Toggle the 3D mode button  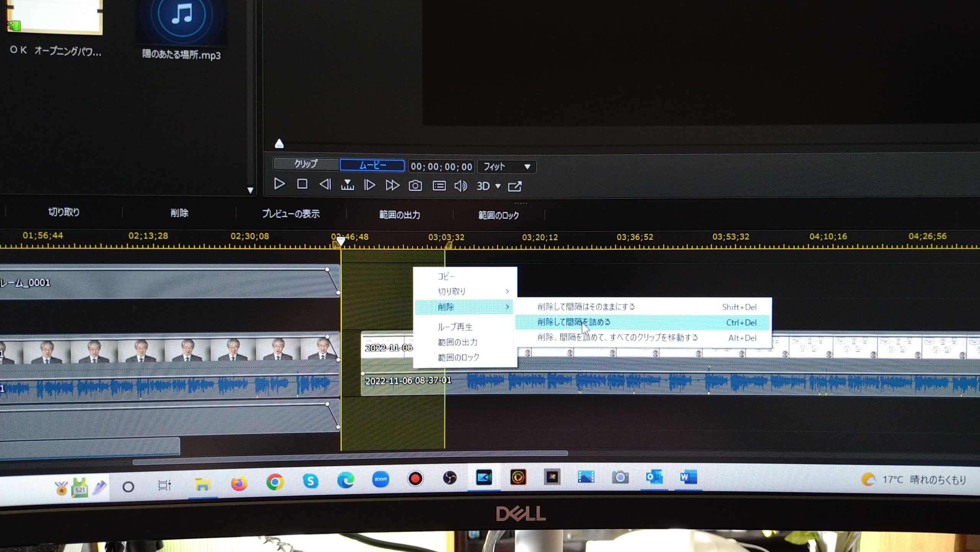483,186
